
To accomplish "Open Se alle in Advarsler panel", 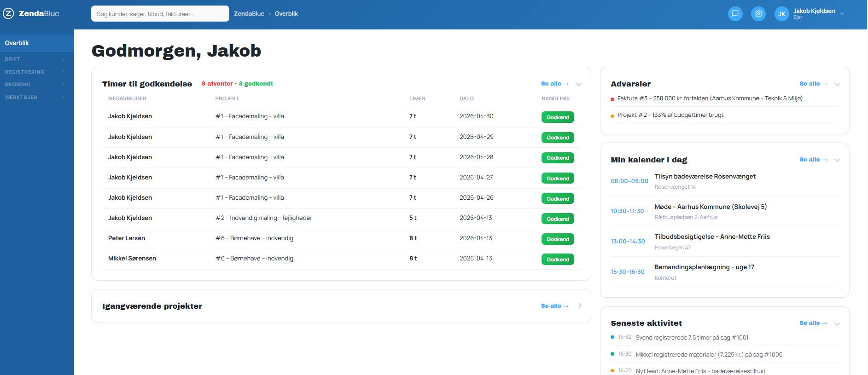I will pyautogui.click(x=813, y=84).
